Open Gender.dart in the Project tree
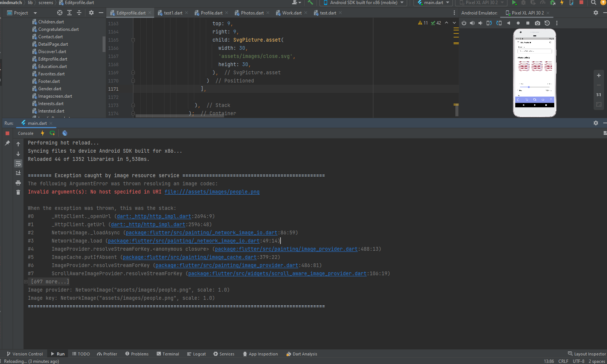The height and width of the screenshot is (364, 607). coord(50,89)
